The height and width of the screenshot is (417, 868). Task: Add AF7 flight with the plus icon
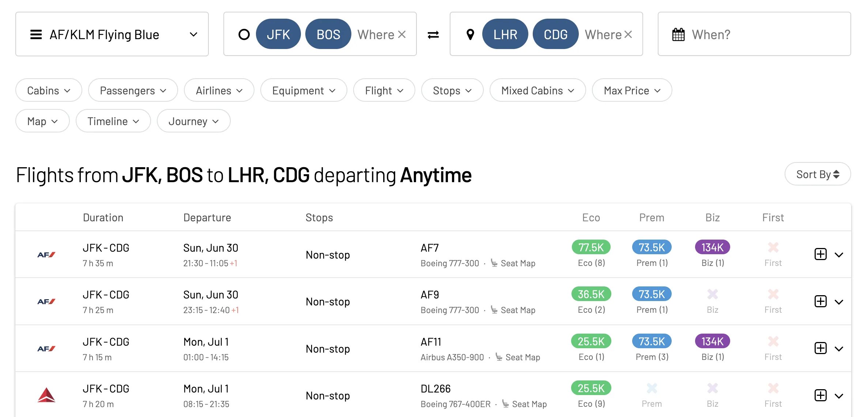[820, 254]
